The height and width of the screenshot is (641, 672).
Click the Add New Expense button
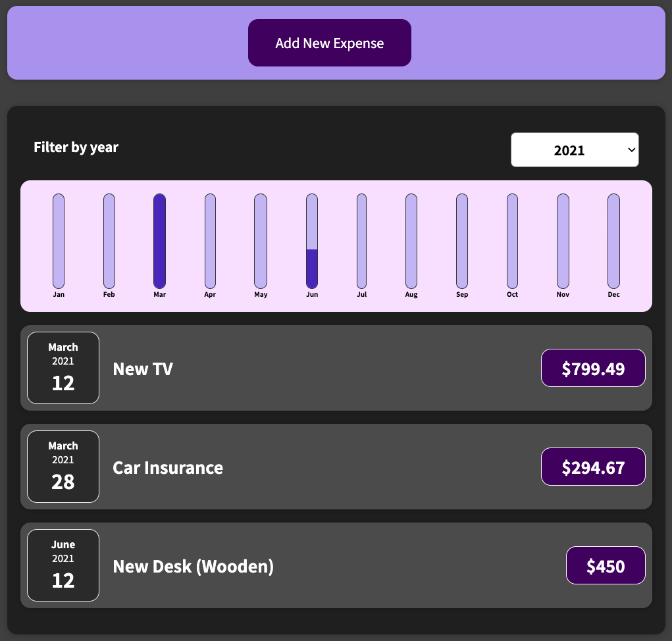pyautogui.click(x=329, y=43)
